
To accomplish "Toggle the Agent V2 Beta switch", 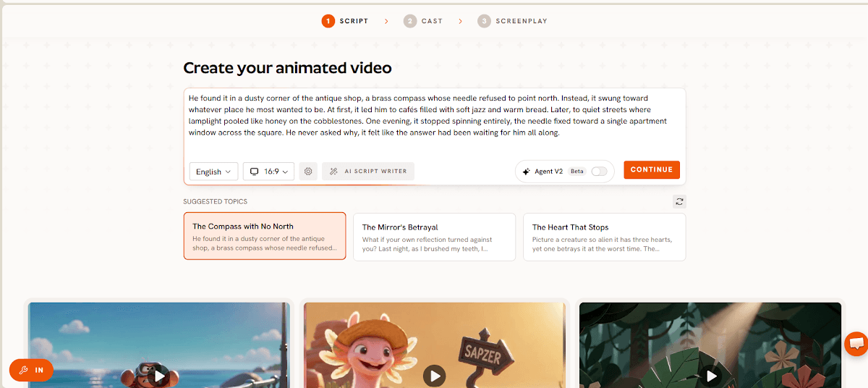I will coord(599,172).
